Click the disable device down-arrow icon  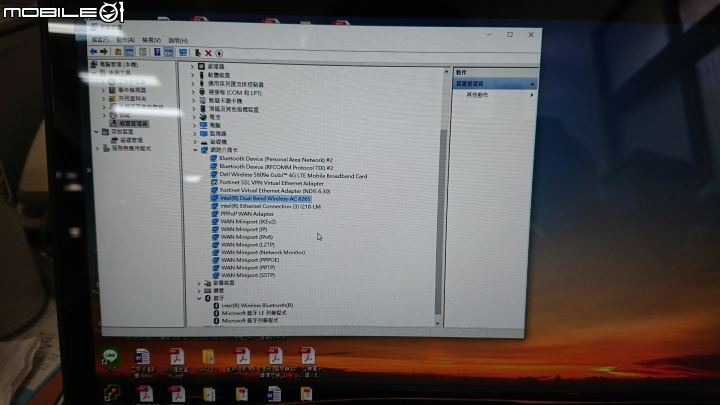[219, 53]
